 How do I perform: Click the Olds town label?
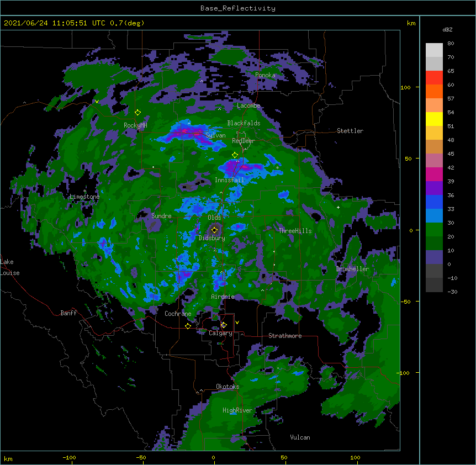(x=214, y=218)
